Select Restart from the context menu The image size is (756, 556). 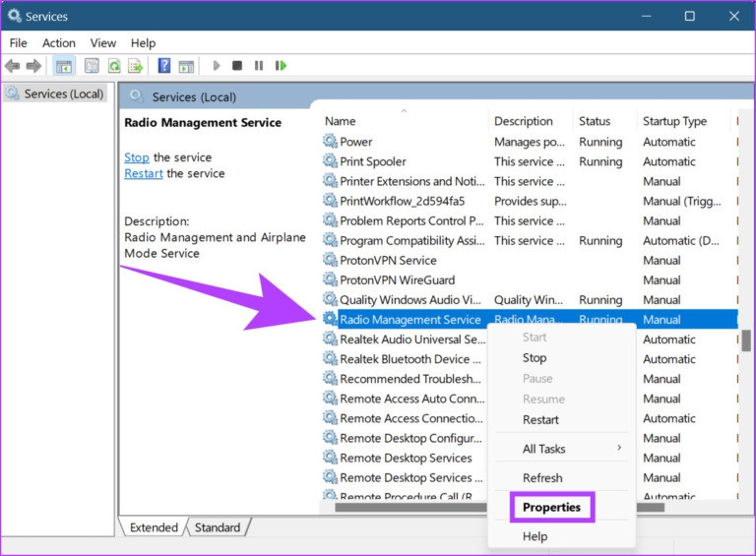point(540,419)
